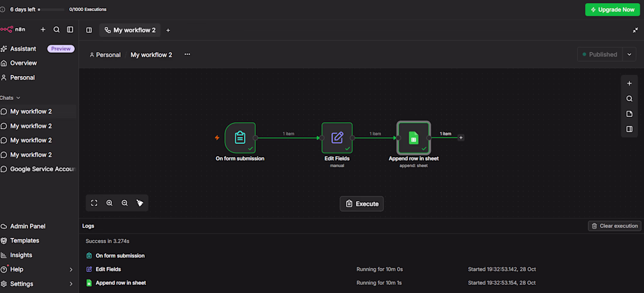
Task: Select the On form submission trigger node
Action: tap(240, 137)
